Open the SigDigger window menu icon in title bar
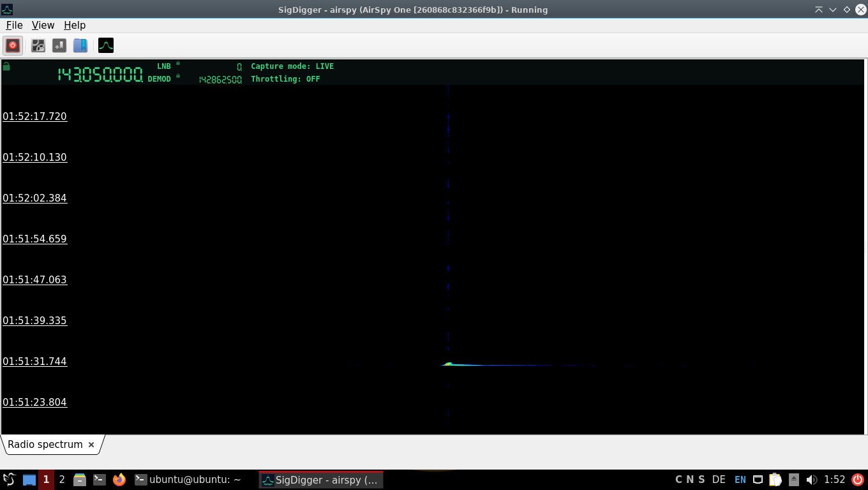Image resolution: width=868 pixels, height=490 pixels. [7, 10]
